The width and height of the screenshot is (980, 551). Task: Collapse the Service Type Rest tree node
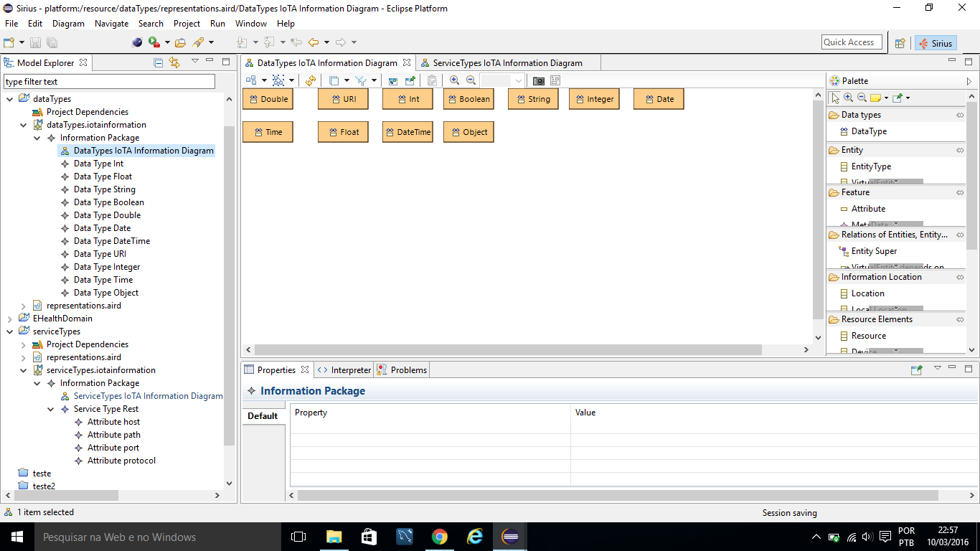click(51, 409)
